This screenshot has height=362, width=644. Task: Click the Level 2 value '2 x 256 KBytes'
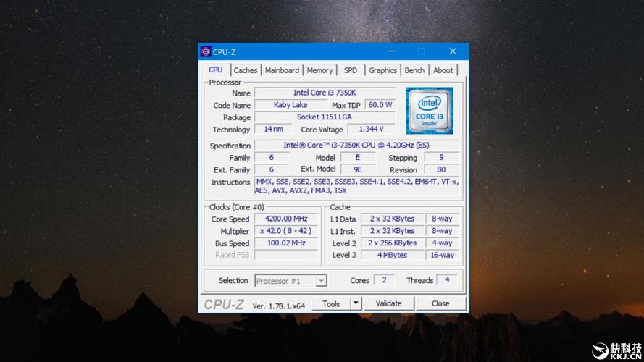tap(392, 243)
